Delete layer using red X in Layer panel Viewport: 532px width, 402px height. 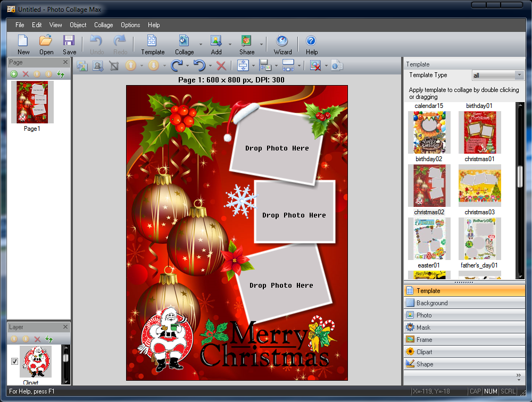pos(37,339)
